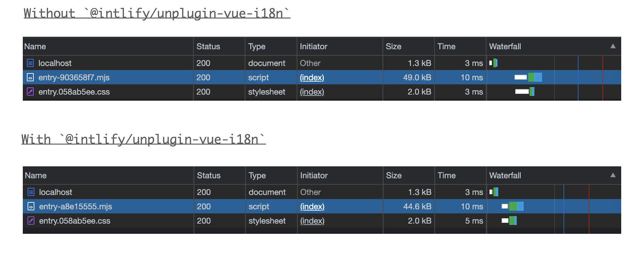
Task: Sort the first table by the Size column
Action: 394,46
